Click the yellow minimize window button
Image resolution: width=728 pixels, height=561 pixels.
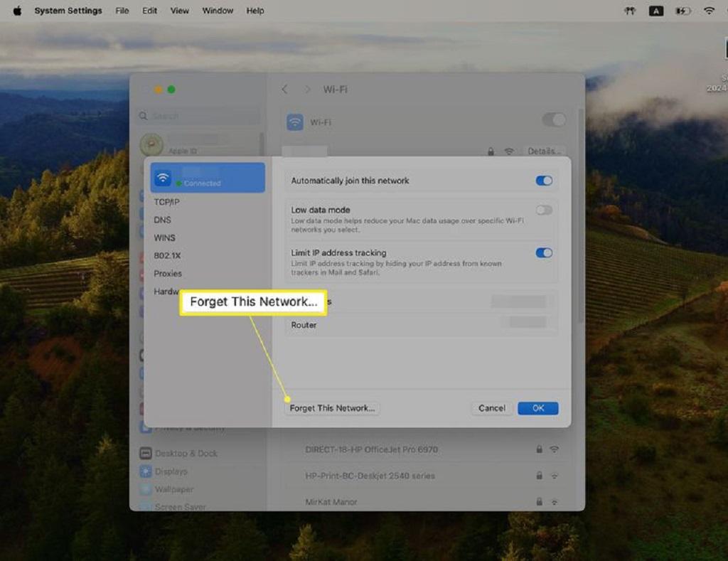pos(159,89)
